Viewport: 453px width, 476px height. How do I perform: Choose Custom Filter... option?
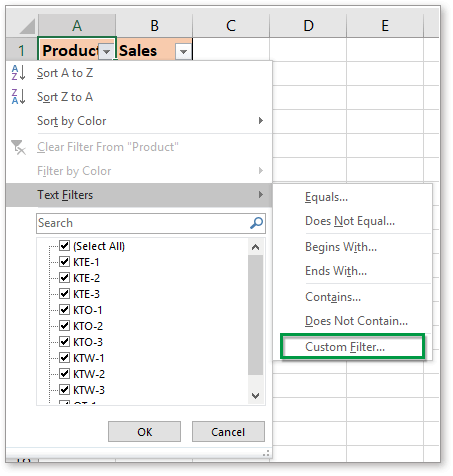[x=345, y=347]
